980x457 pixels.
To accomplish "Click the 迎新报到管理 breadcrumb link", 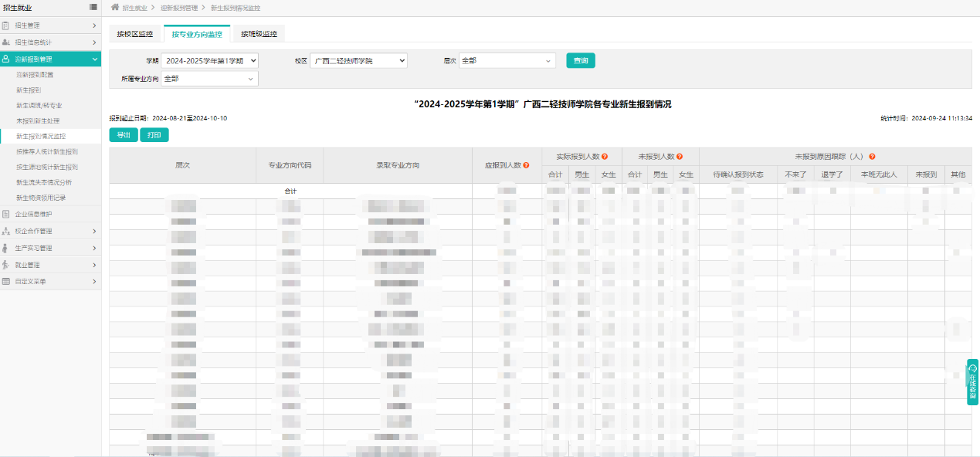I will coord(179,7).
